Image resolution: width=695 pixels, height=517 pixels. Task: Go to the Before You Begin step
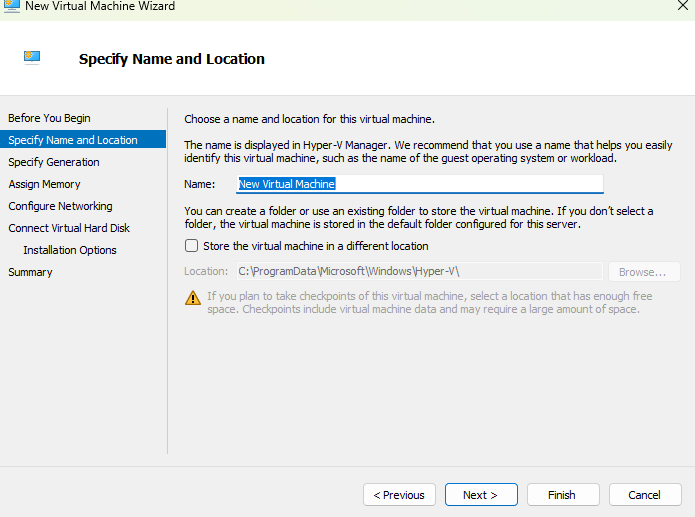pos(49,118)
